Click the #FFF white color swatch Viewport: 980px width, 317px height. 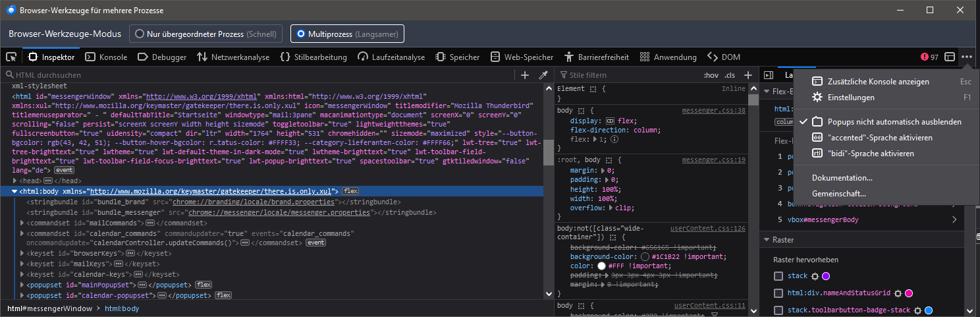601,266
